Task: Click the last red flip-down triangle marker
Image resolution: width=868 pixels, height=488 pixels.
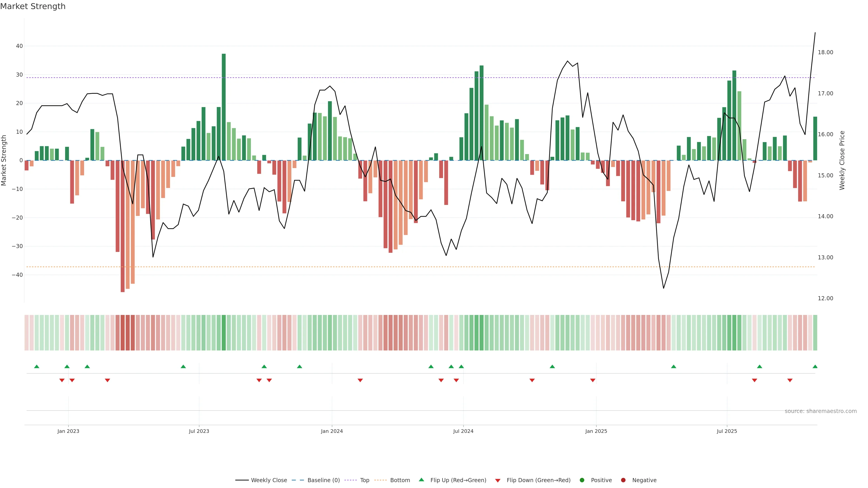Action: pos(790,380)
